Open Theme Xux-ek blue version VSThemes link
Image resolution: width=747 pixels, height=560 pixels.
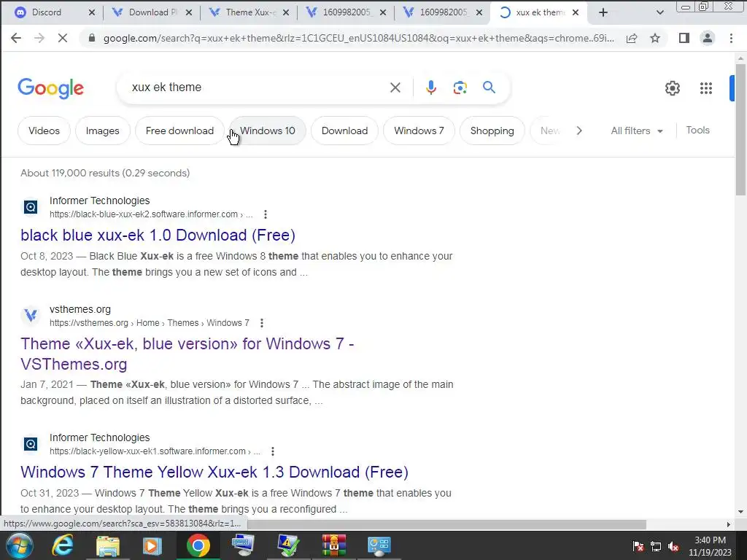pyautogui.click(x=187, y=354)
